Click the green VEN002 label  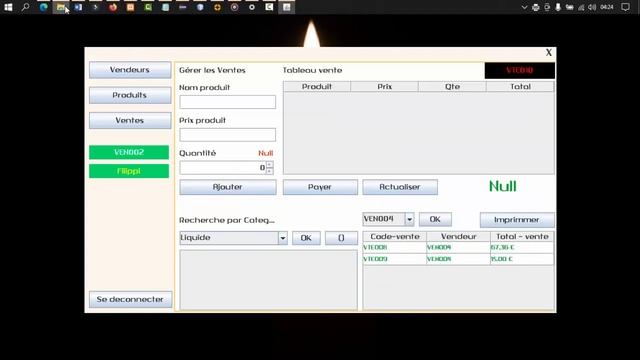point(129,152)
